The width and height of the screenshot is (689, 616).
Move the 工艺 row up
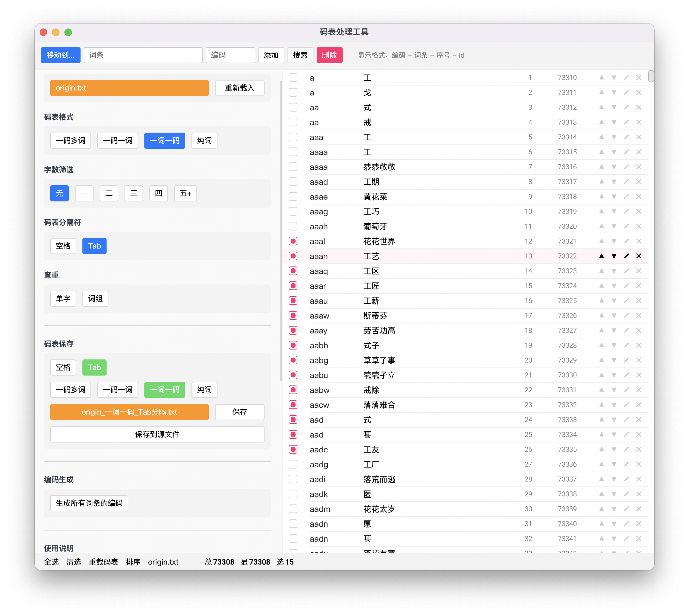[x=601, y=256]
